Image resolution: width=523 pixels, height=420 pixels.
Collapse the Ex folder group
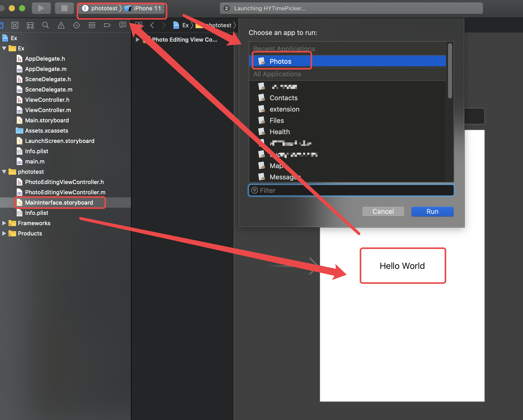pyautogui.click(x=4, y=48)
